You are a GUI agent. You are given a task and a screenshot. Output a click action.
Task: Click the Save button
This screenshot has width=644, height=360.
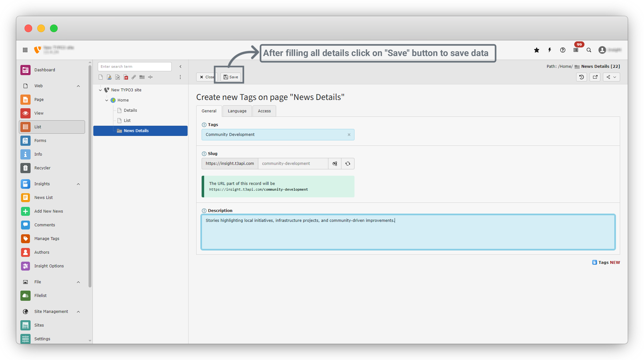[x=231, y=77]
